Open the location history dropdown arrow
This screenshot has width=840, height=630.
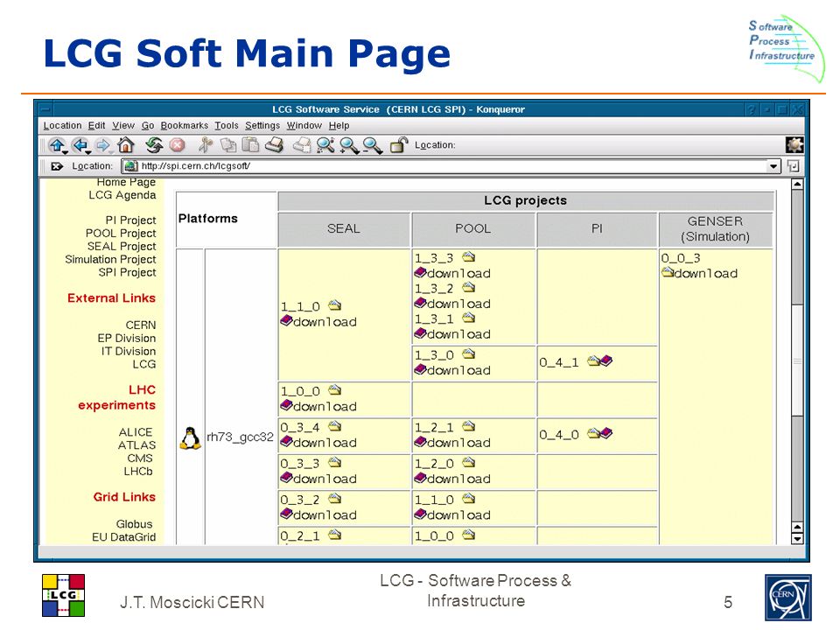coord(773,166)
